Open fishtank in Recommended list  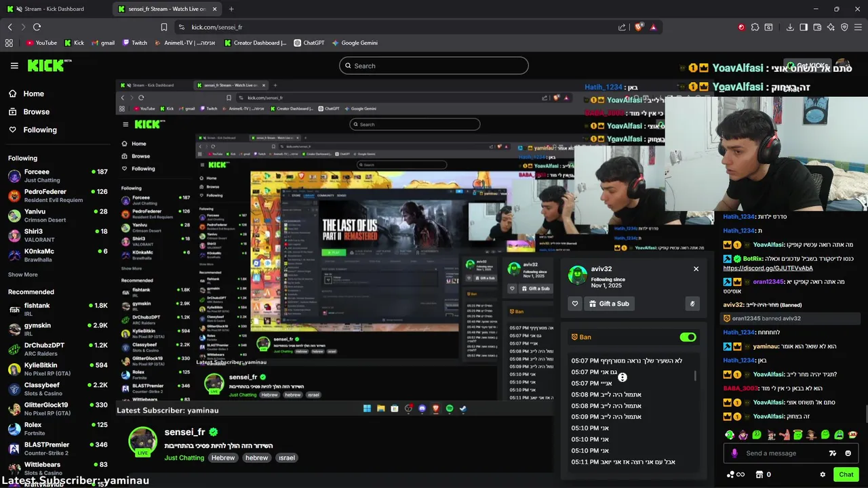(x=58, y=309)
